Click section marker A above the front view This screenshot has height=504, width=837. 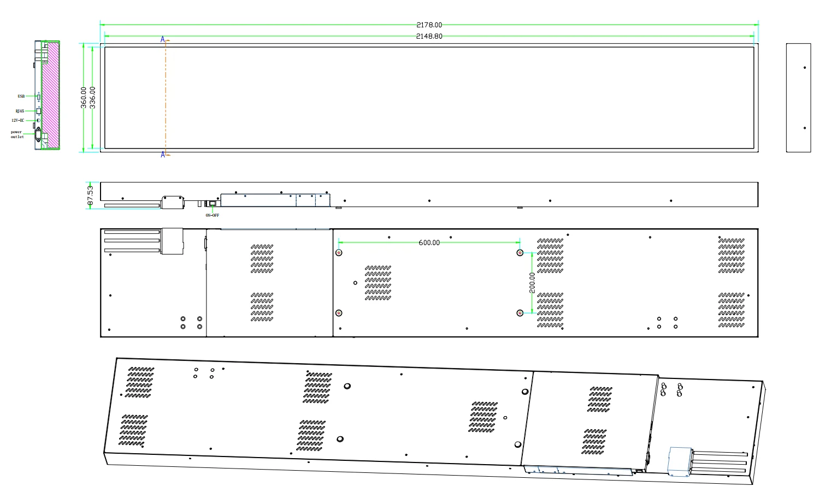point(162,39)
